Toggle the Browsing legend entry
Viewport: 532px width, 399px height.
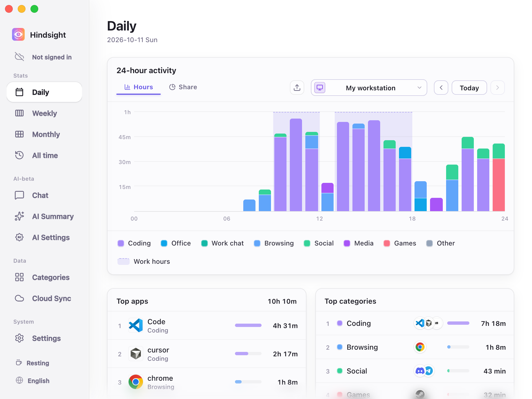274,243
